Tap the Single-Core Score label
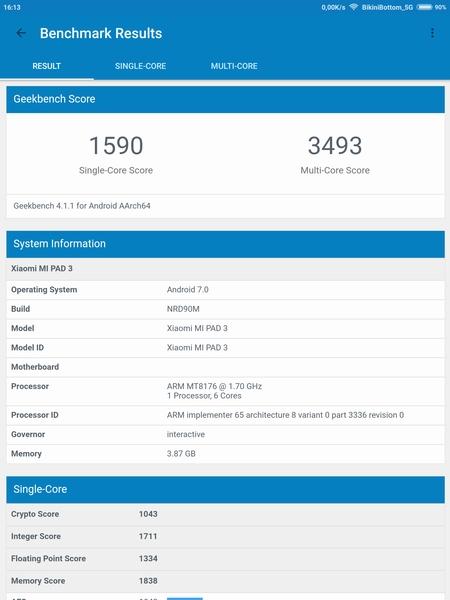Screen dimensions: 450x600 [116, 170]
